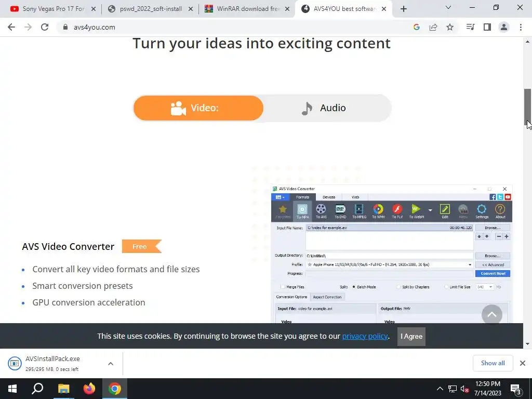Close the downloads bar
The width and height of the screenshot is (532, 399).
(x=523, y=363)
